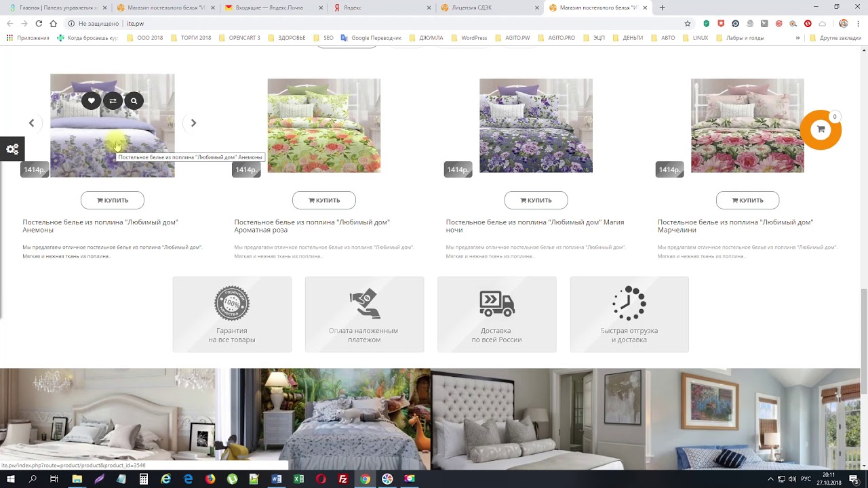Switch to the Входящие — Яндекс.Почта tab
Screen dimensions: 868x488
click(273, 7)
